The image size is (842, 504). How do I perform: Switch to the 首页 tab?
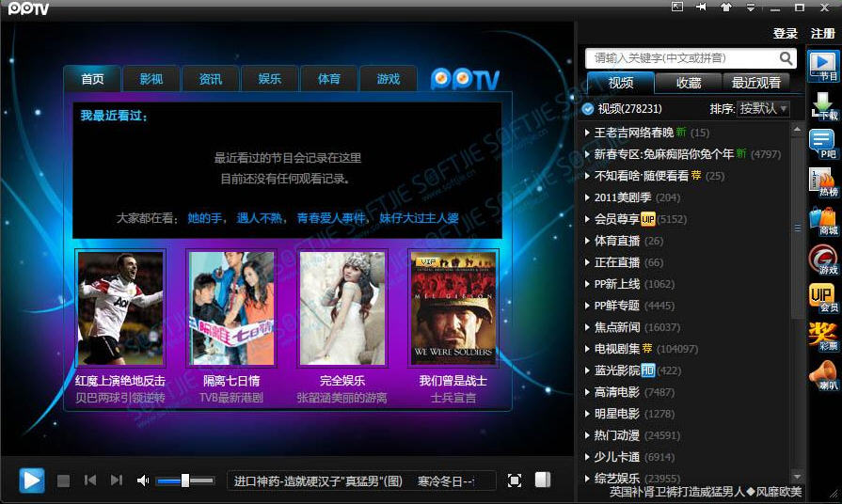point(92,79)
